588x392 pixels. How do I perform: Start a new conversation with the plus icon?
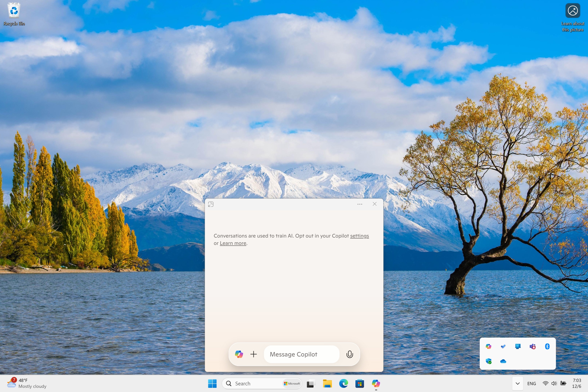253,354
